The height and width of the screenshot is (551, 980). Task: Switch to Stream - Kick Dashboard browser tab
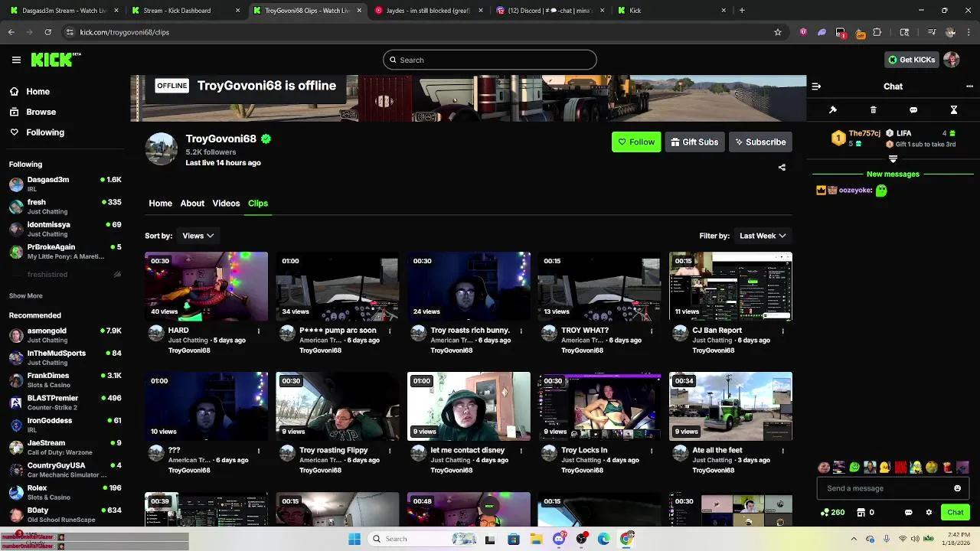pos(184,11)
